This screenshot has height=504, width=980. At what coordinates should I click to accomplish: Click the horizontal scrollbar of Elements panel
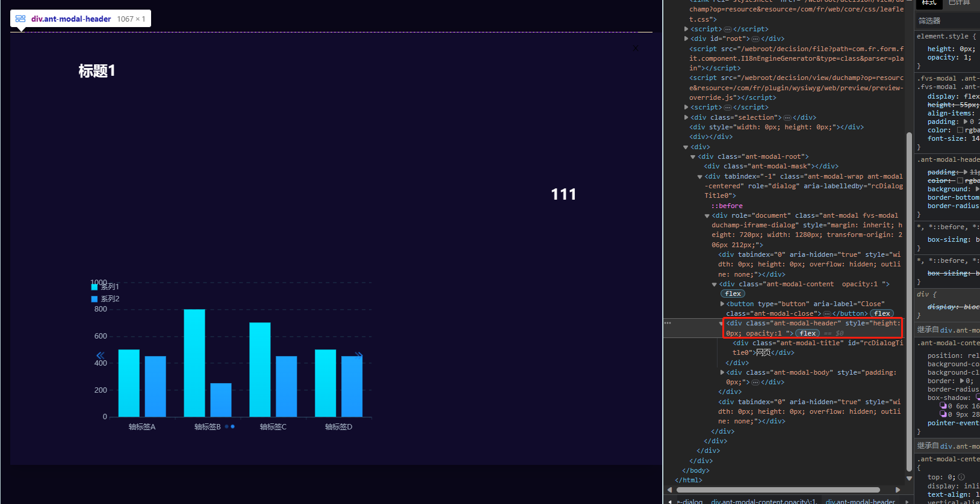[x=778, y=490]
